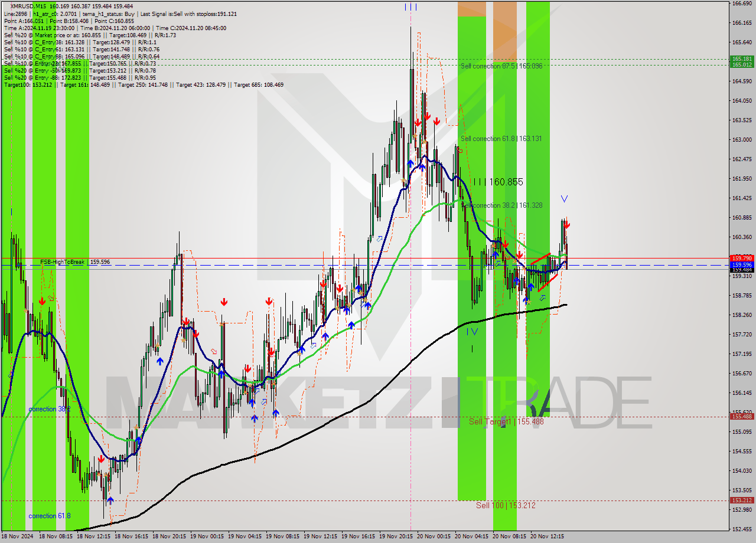The image size is (756, 543).
Task: Click the red 153.212 price tag
Action: [742, 500]
